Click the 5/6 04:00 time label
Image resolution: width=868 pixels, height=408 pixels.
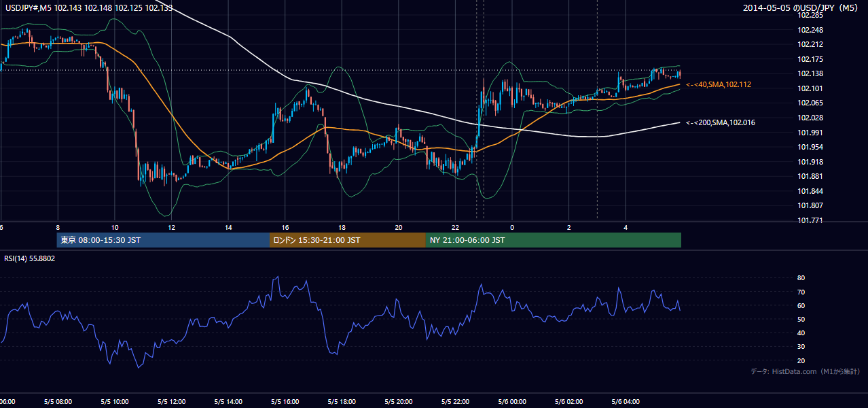626,402
